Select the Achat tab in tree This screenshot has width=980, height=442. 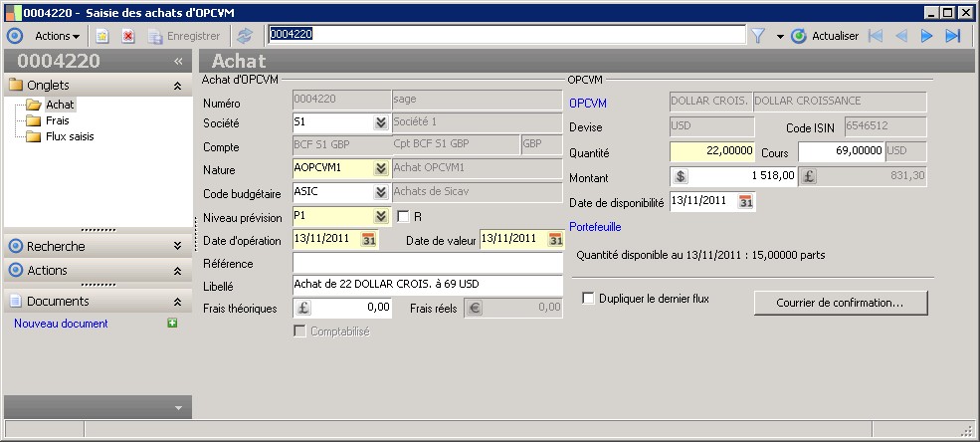coord(60,105)
